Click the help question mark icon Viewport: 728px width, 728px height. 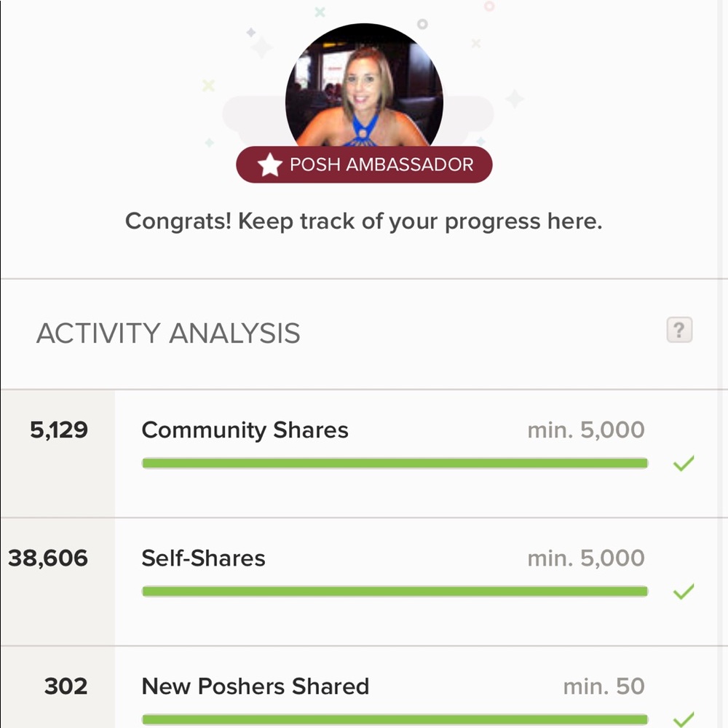pos(679,331)
